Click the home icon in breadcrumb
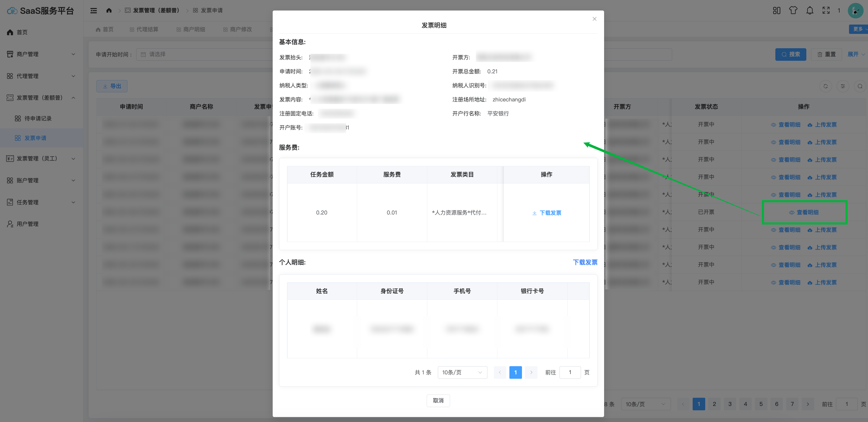Viewport: 868px width, 422px height. (x=109, y=11)
